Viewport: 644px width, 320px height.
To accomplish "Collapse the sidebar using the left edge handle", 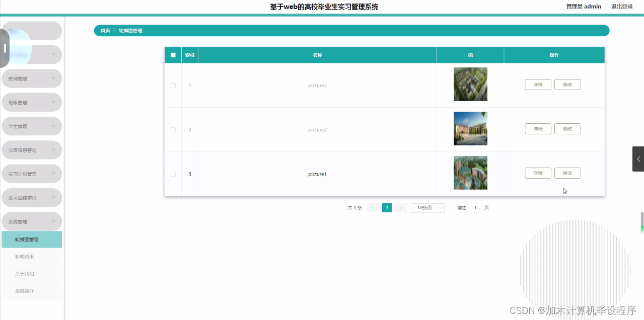I will pyautogui.click(x=5, y=48).
